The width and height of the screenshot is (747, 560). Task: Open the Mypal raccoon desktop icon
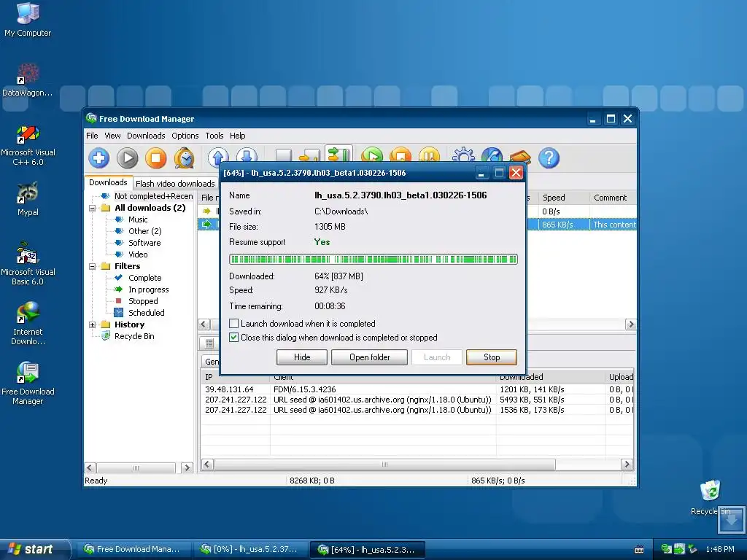pyautogui.click(x=28, y=199)
